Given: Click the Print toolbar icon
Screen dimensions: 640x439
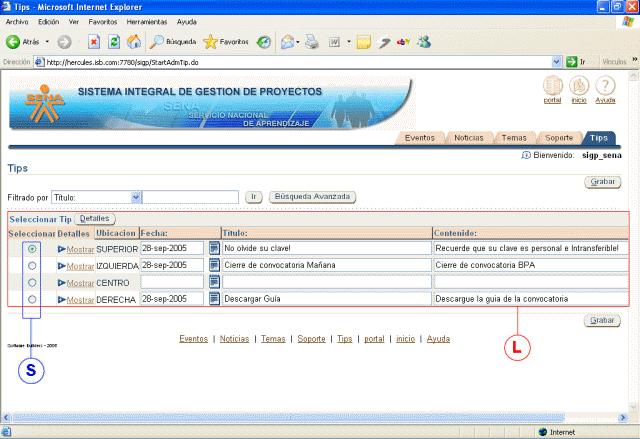Looking at the screenshot, I should click(x=312, y=42).
